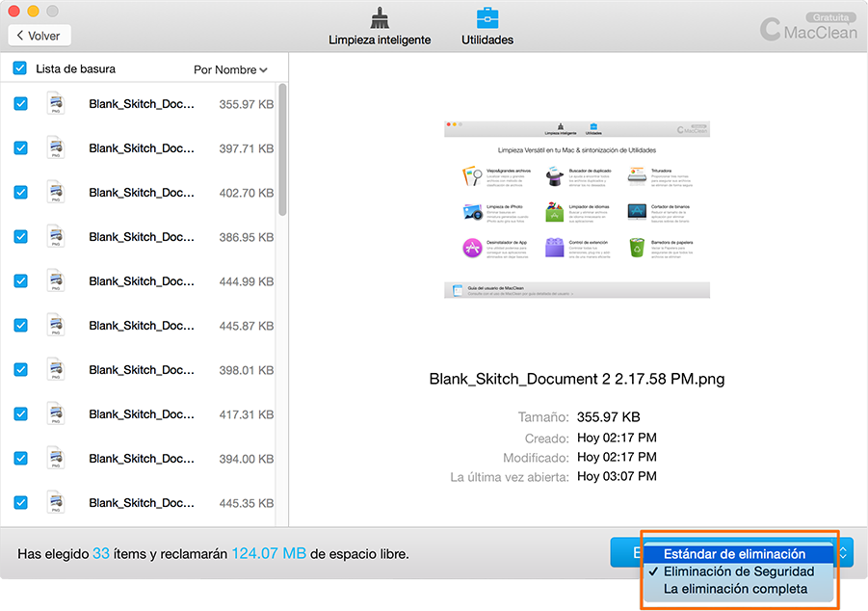Click PNG file icon for 386.95 KB item
The height and width of the screenshot is (611, 868).
[56, 237]
